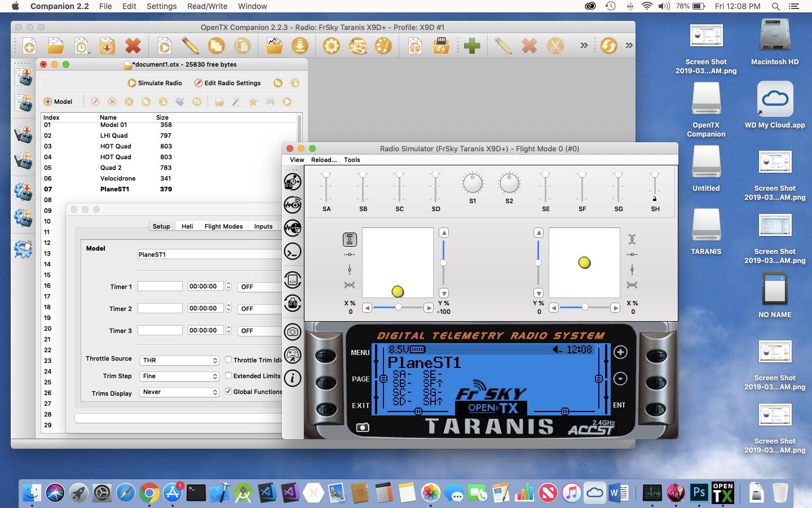Enable Extended Limits checkbox
This screenshot has width=812, height=508.
click(228, 375)
